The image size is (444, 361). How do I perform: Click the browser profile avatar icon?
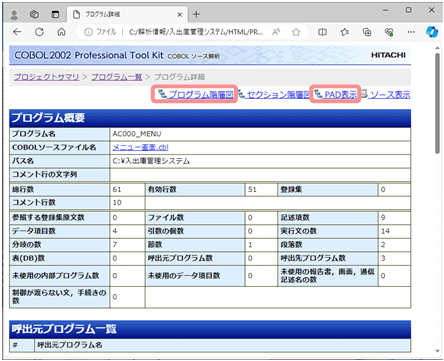click(14, 14)
